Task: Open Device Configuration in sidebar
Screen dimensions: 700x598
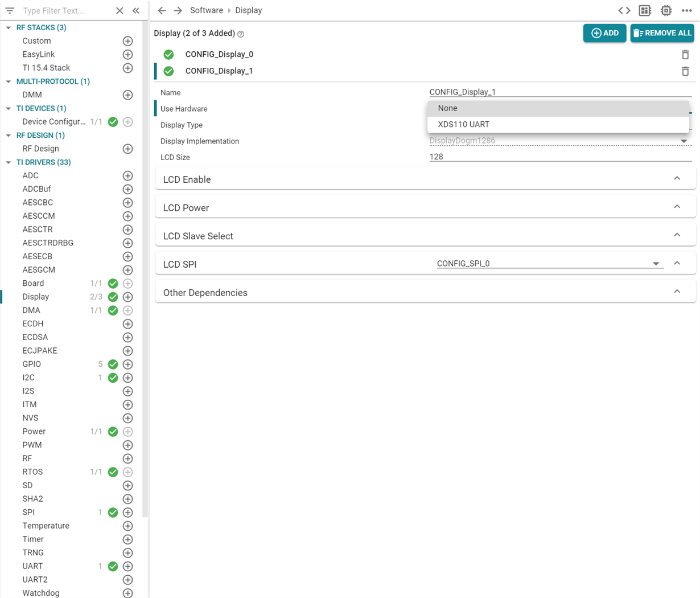Action: [54, 122]
